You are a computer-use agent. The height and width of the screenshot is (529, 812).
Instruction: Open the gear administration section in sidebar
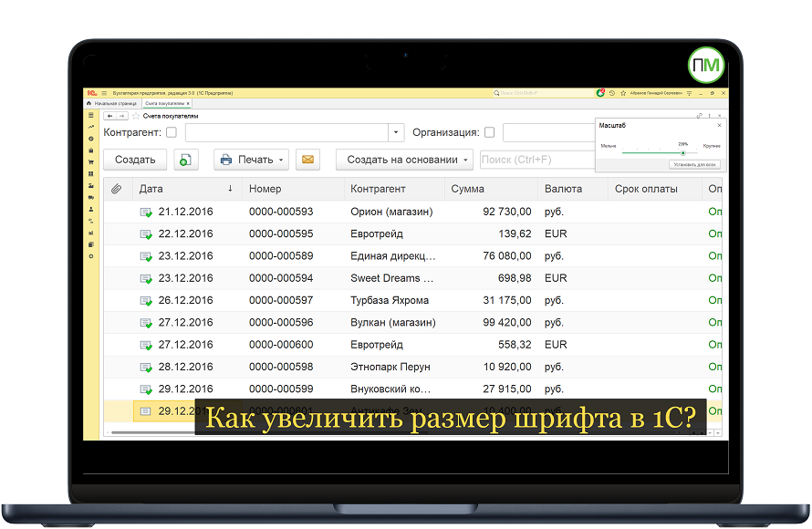(91, 256)
